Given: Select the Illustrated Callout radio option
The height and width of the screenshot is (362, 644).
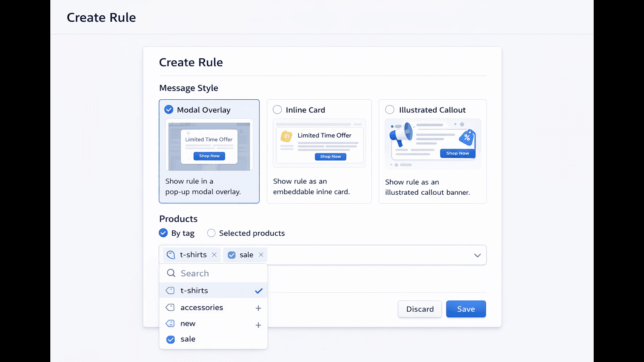Looking at the screenshot, I should pos(390,109).
